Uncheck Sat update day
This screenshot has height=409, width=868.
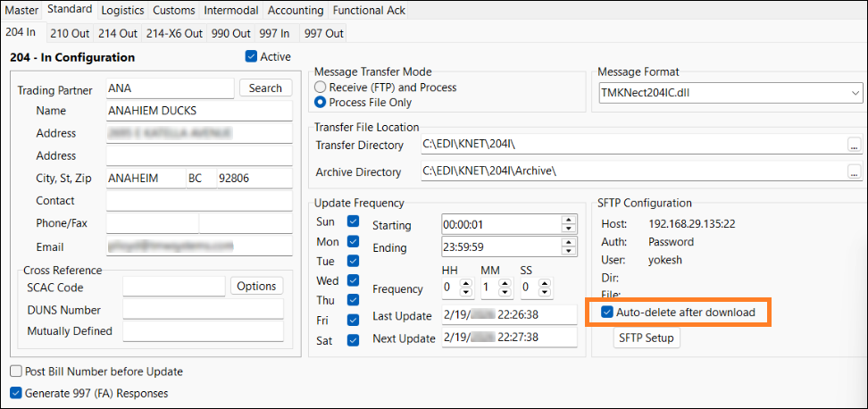(x=353, y=340)
